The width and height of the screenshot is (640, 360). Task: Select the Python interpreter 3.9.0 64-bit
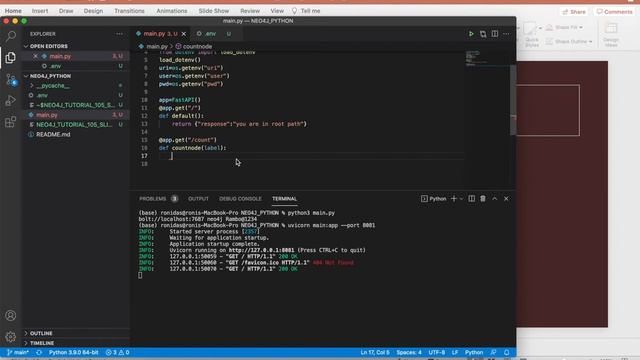click(x=73, y=352)
